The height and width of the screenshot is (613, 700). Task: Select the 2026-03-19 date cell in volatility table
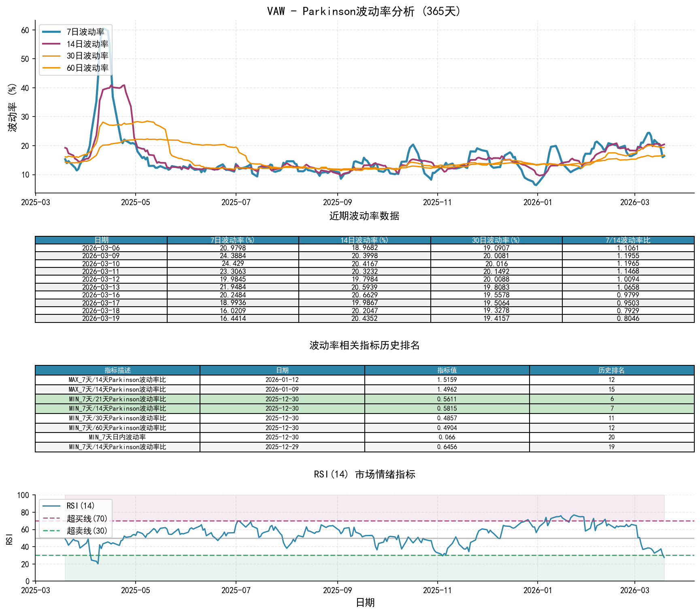[x=101, y=318]
